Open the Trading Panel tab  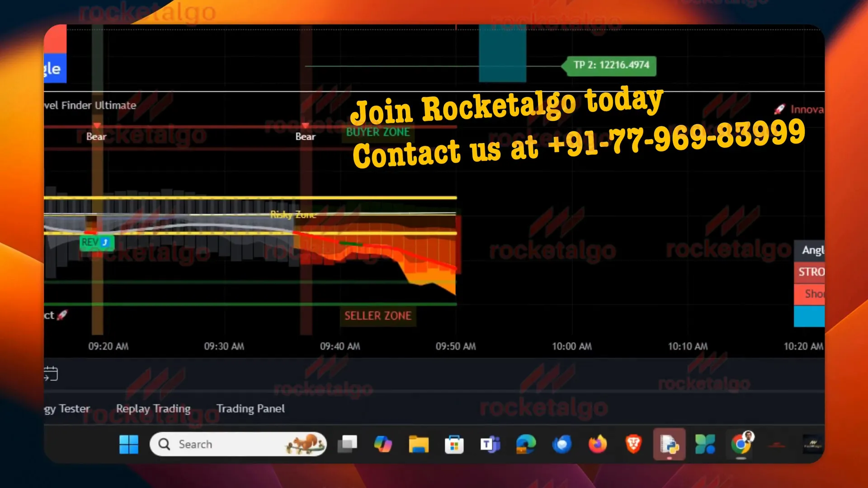click(250, 408)
